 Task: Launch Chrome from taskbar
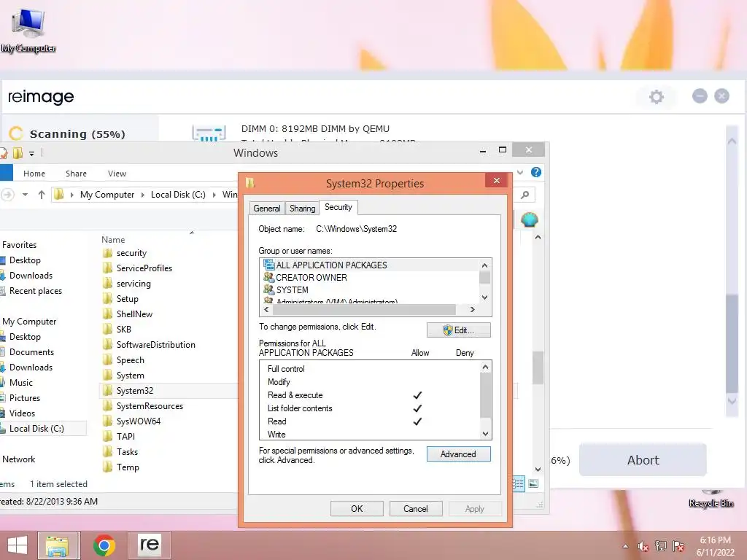104,545
